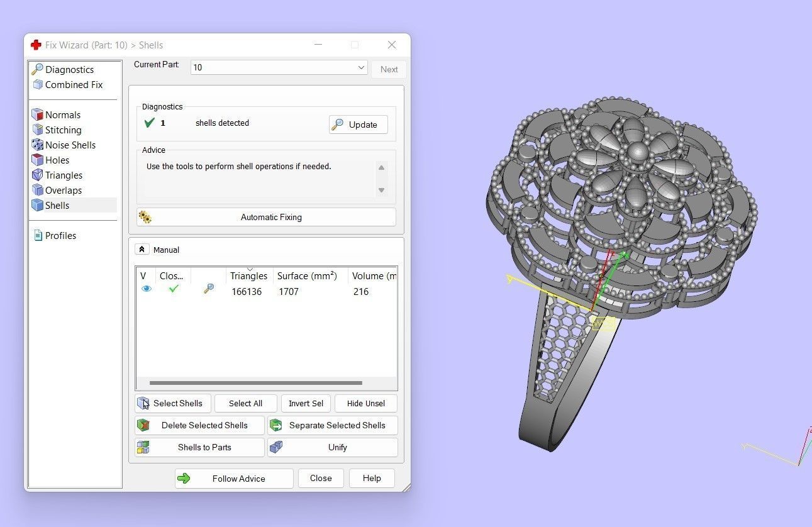Viewport: 812px width, 527px height.
Task: Click the shell row magnifier icon
Action: click(209, 289)
